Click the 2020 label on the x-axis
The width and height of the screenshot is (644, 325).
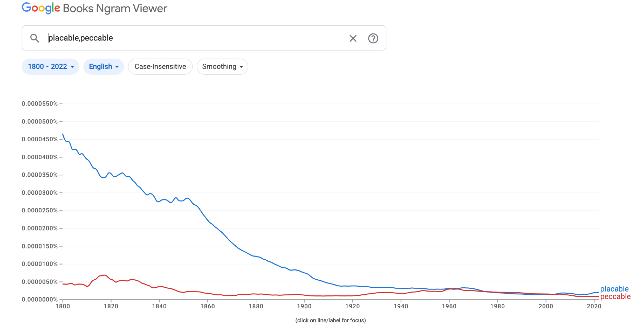point(594,306)
